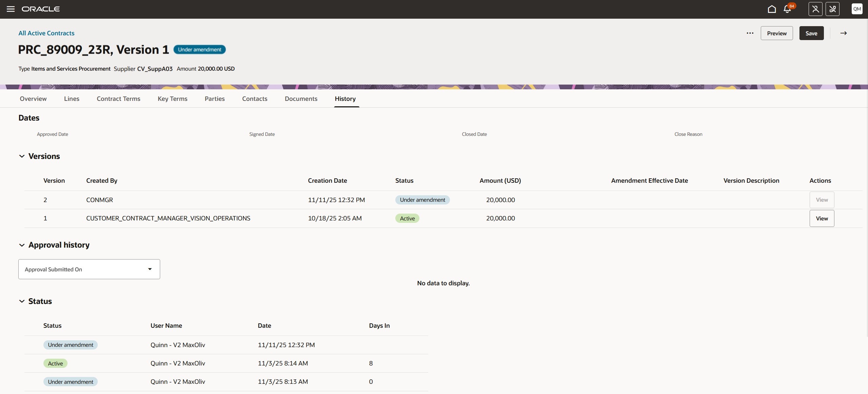Screen dimensions: 868x394
Task: Collapse the Approval history section
Action: click(x=22, y=245)
